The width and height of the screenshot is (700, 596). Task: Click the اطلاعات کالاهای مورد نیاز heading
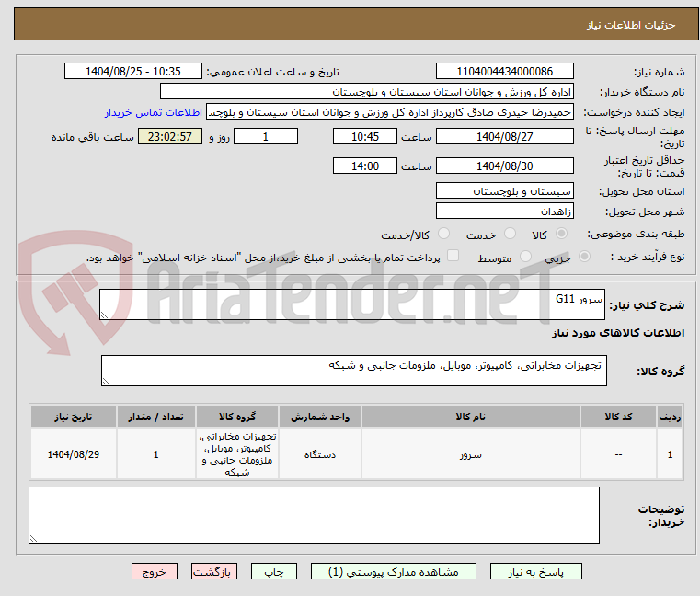coord(618,333)
